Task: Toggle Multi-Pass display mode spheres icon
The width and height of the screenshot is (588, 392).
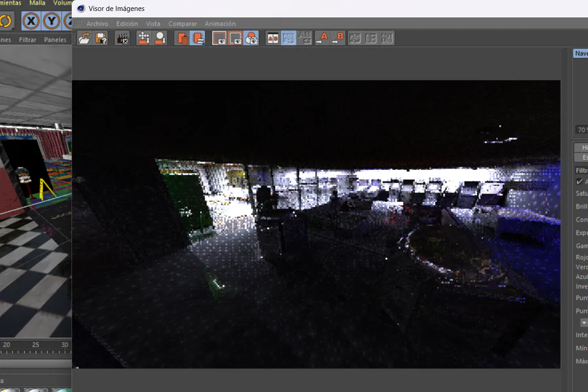Action: click(x=252, y=39)
